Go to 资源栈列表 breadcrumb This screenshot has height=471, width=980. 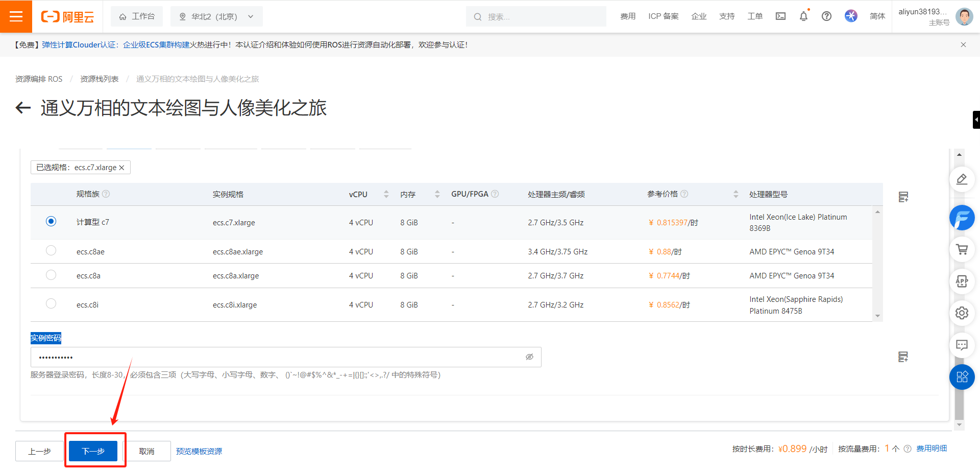click(100, 79)
